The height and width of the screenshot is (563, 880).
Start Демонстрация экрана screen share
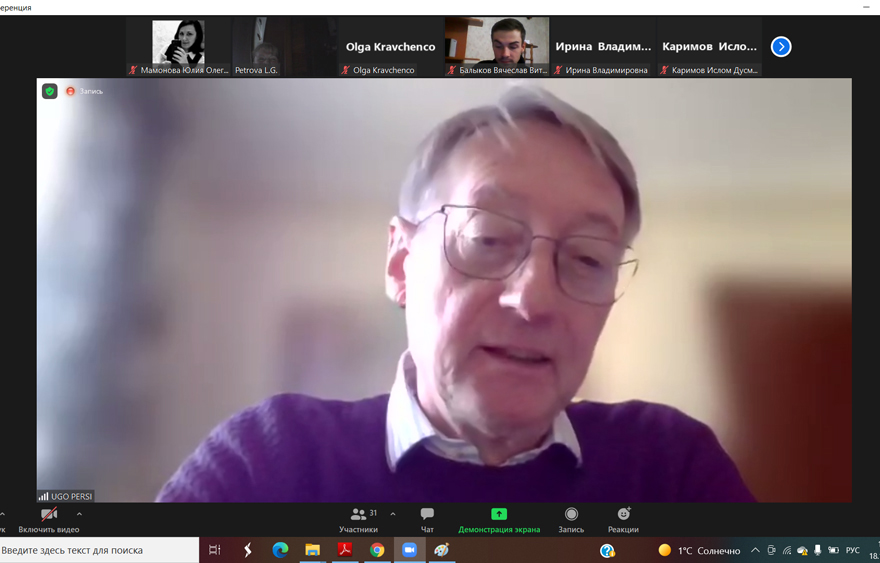[499, 520]
